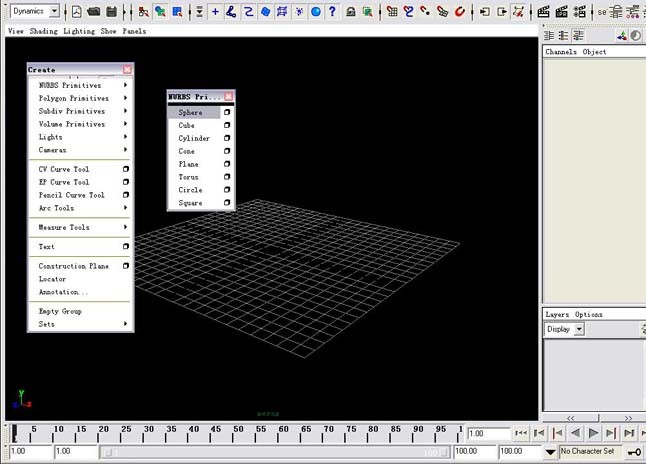This screenshot has height=464, width=646.
Task: Expand the Lights submenu
Action: click(80, 137)
